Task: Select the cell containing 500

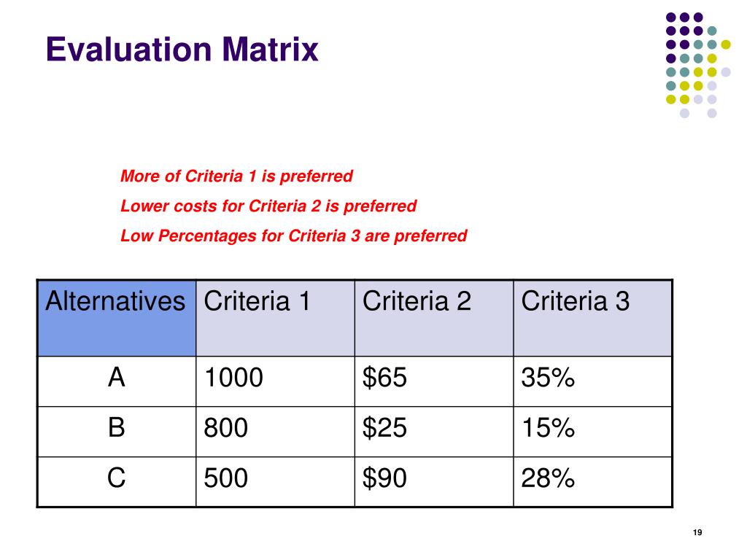Action: (275, 482)
